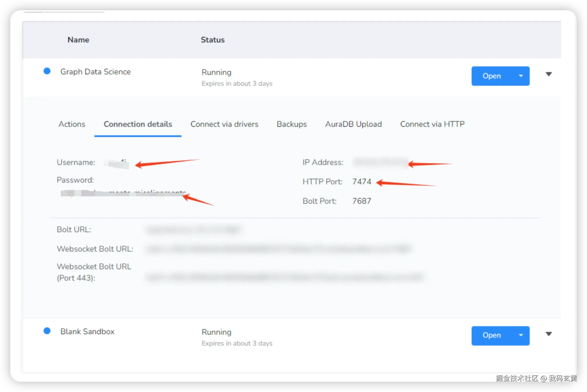This screenshot has height=392, width=587.
Task: Switch to the Actions tab
Action: coord(72,124)
